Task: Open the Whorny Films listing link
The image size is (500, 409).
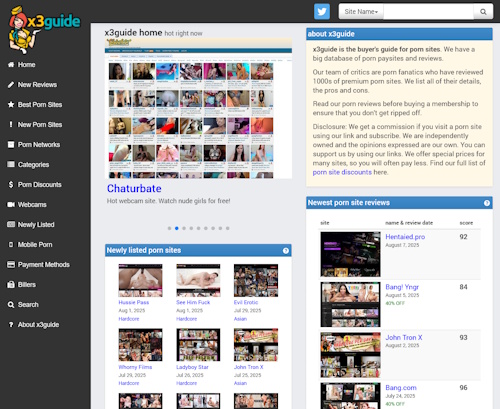Action: [135, 367]
